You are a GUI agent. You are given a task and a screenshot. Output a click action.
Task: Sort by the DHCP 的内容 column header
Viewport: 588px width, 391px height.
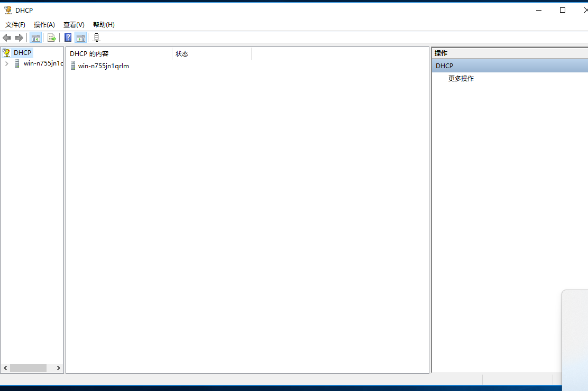pyautogui.click(x=120, y=54)
